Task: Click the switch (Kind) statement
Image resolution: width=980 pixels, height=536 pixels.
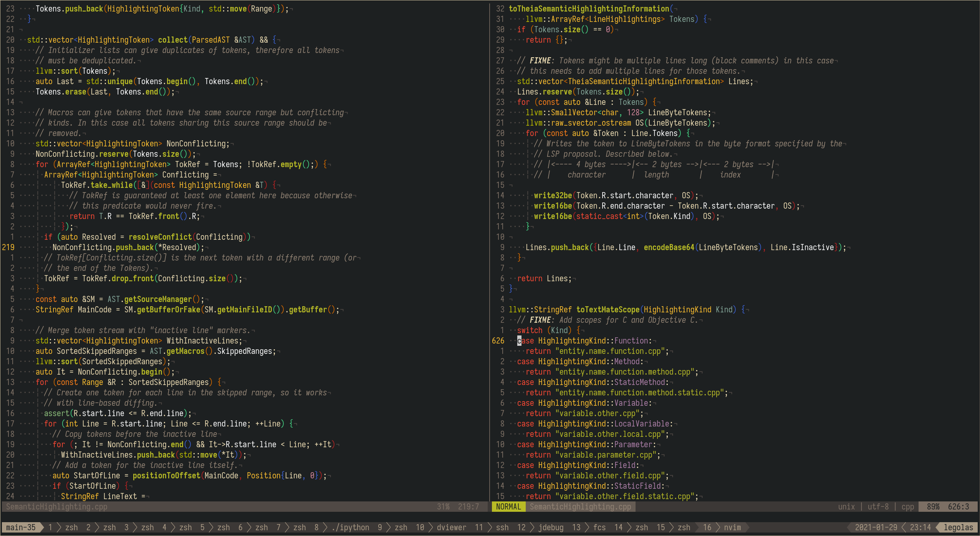Action: pos(548,330)
